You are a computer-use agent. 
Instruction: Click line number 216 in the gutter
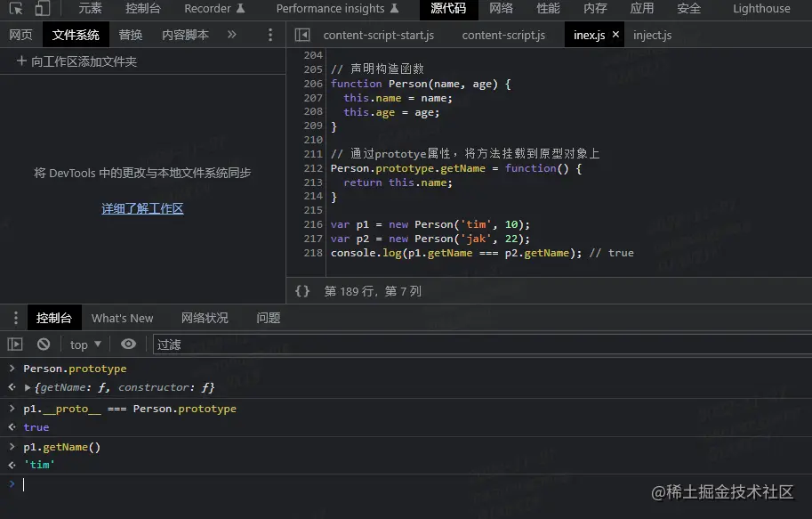313,224
